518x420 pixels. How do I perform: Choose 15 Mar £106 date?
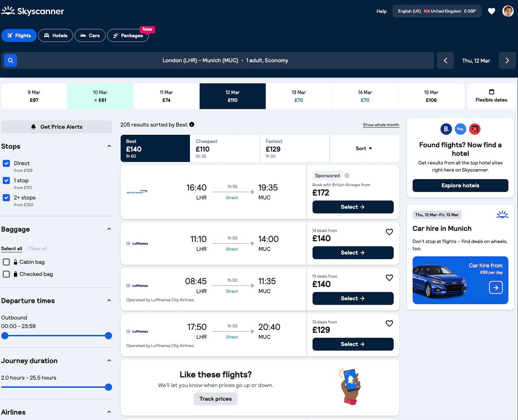[x=431, y=96]
